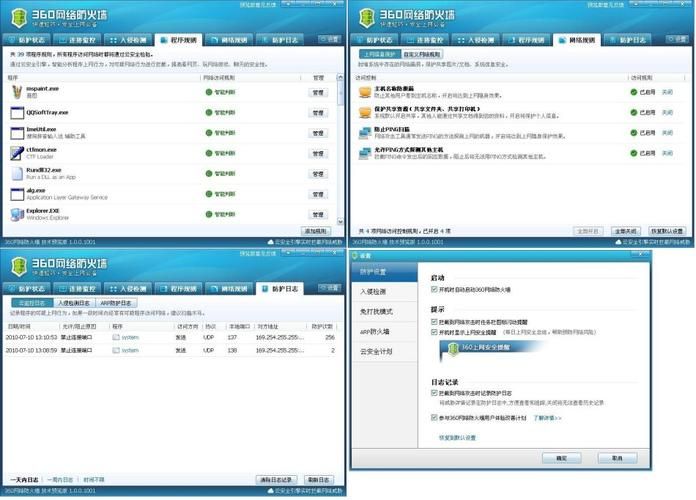Open 入侵检测 tab in network rules window
This screenshot has width=696, height=500.
pyautogui.click(x=476, y=40)
